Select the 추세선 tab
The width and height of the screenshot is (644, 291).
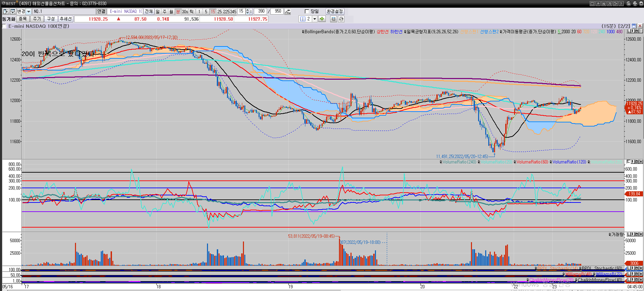[x=65, y=19]
